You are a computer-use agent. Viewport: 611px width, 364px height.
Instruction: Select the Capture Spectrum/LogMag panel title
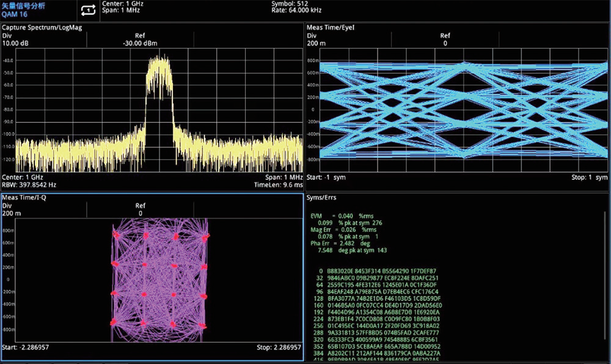point(42,27)
